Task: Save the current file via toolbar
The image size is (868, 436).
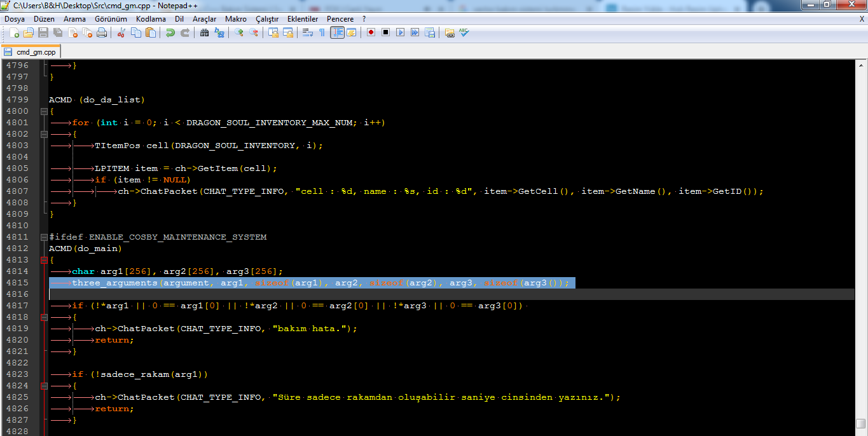Action: (43, 32)
